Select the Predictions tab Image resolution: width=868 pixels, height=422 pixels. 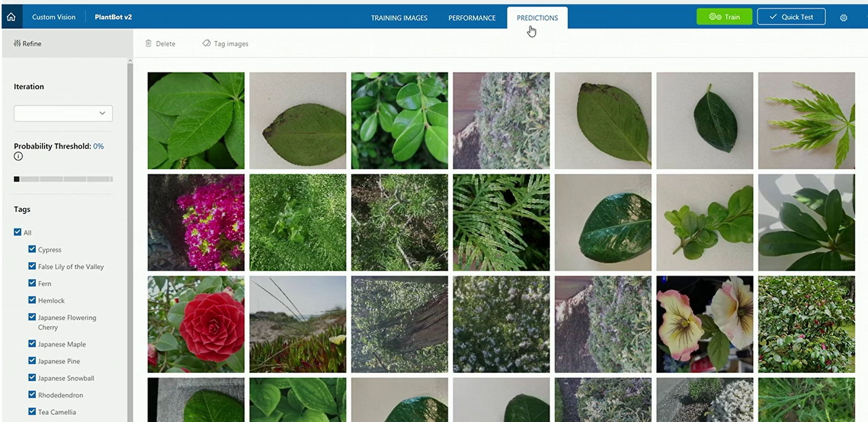537,18
